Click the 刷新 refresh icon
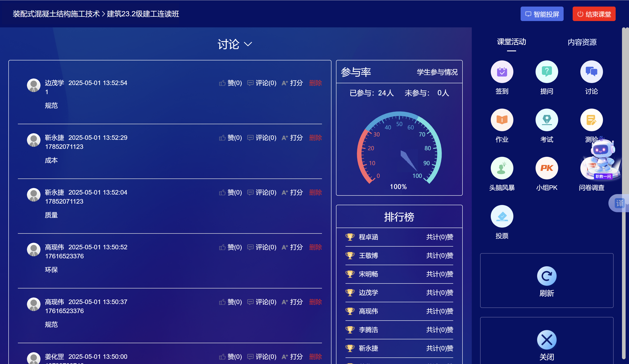Viewport: 629px width, 364px height. pyautogui.click(x=547, y=276)
